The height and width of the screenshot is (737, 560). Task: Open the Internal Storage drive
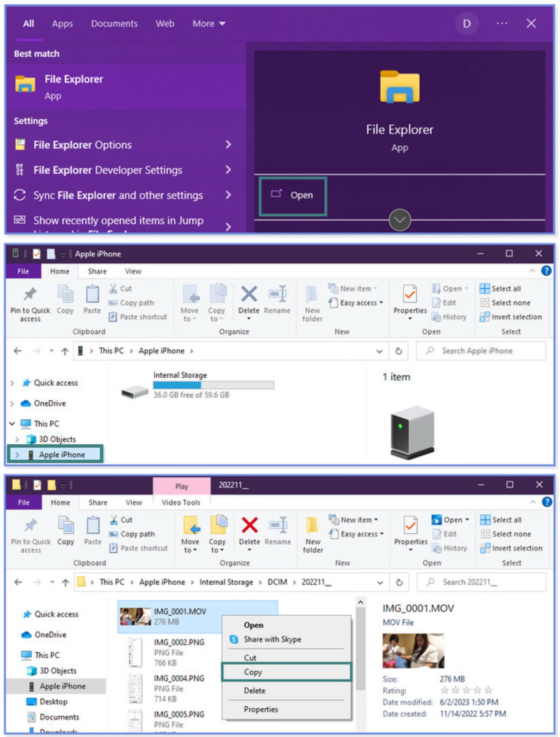(x=197, y=386)
